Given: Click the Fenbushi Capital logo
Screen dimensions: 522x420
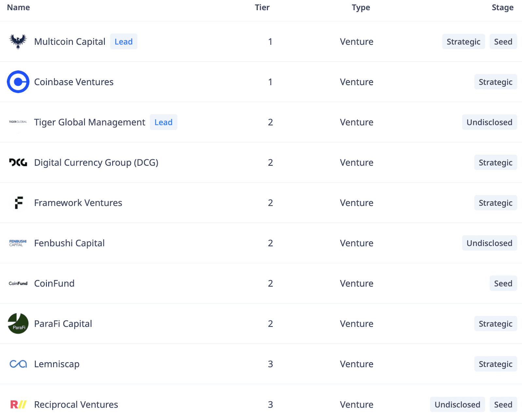Looking at the screenshot, I should point(18,243).
